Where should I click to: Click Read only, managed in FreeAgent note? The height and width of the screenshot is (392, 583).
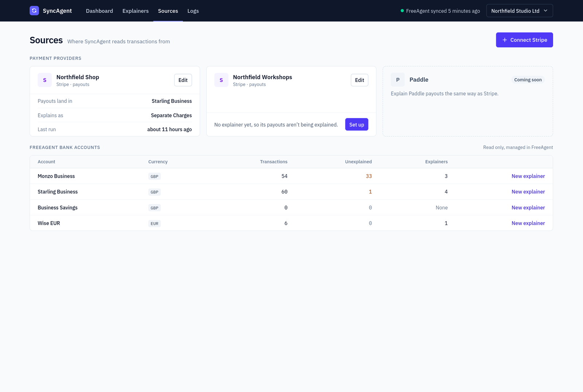pos(518,147)
